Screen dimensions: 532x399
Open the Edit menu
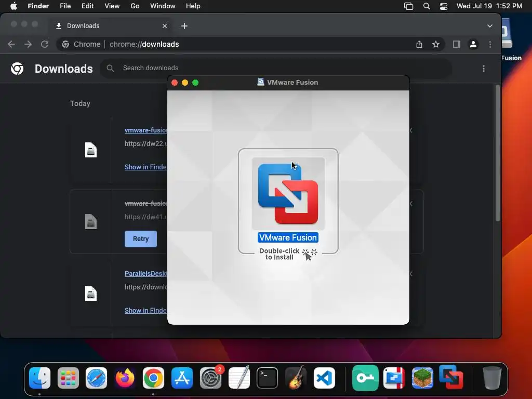pyautogui.click(x=87, y=6)
